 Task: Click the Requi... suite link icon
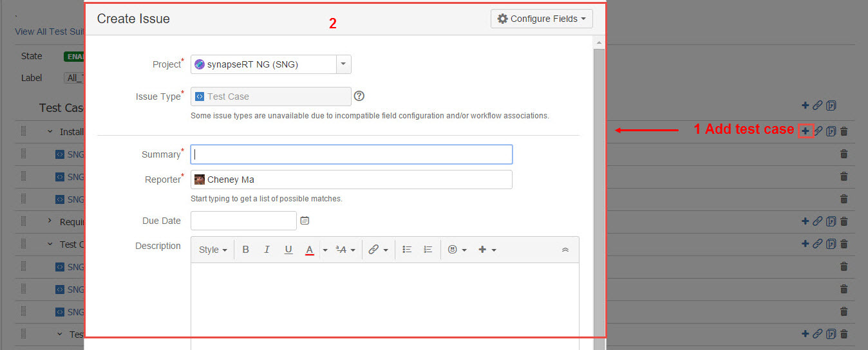click(x=817, y=221)
